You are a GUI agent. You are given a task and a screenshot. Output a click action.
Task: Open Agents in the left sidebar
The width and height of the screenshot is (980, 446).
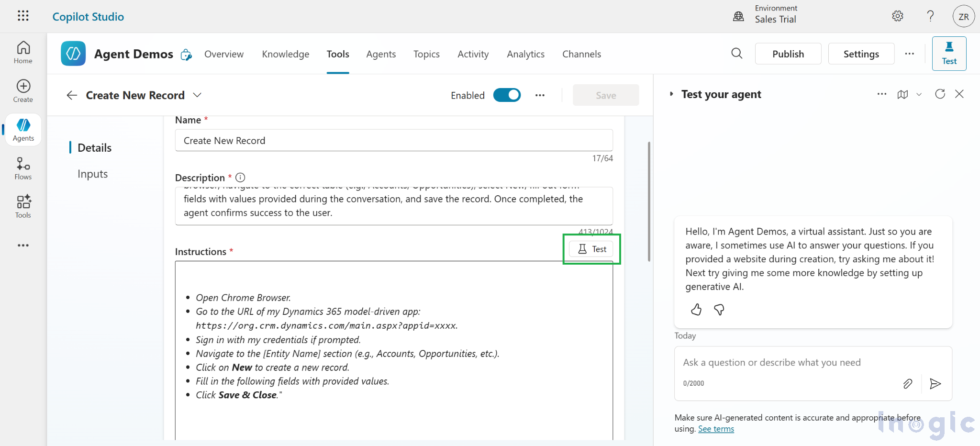(x=23, y=130)
